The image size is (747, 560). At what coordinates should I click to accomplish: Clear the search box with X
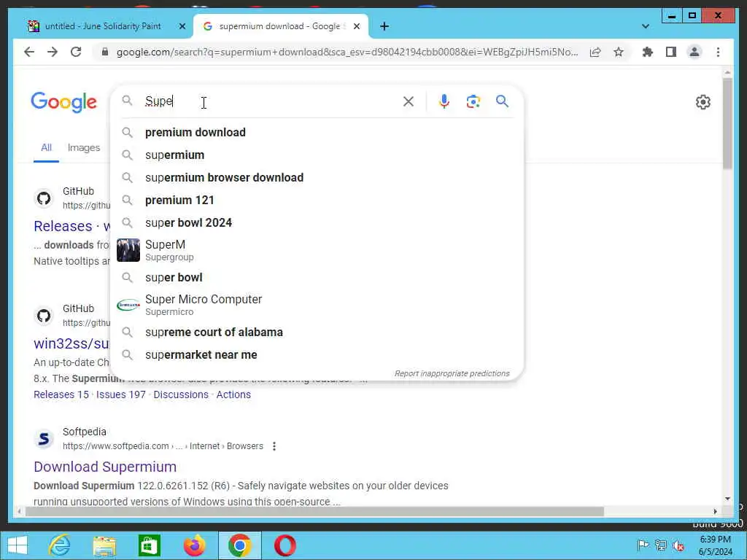[x=409, y=101]
